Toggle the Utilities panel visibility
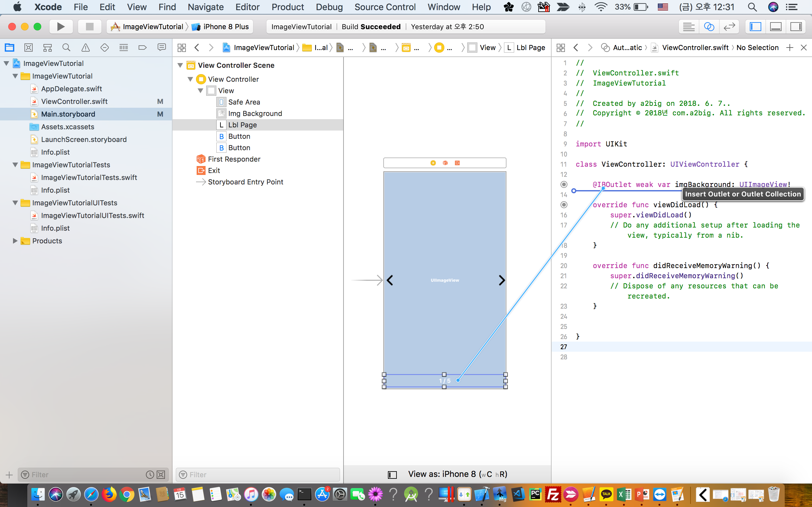Image resolution: width=812 pixels, height=507 pixels. click(x=796, y=27)
